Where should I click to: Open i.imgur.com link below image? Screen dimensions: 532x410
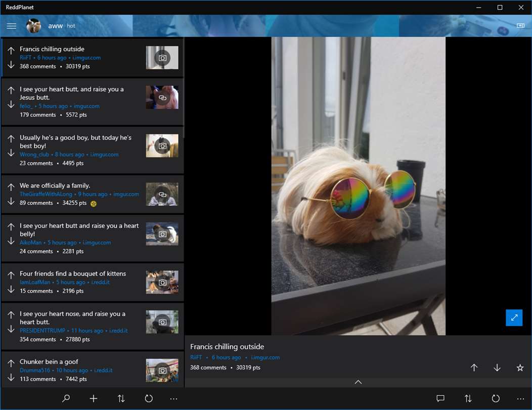(265, 357)
